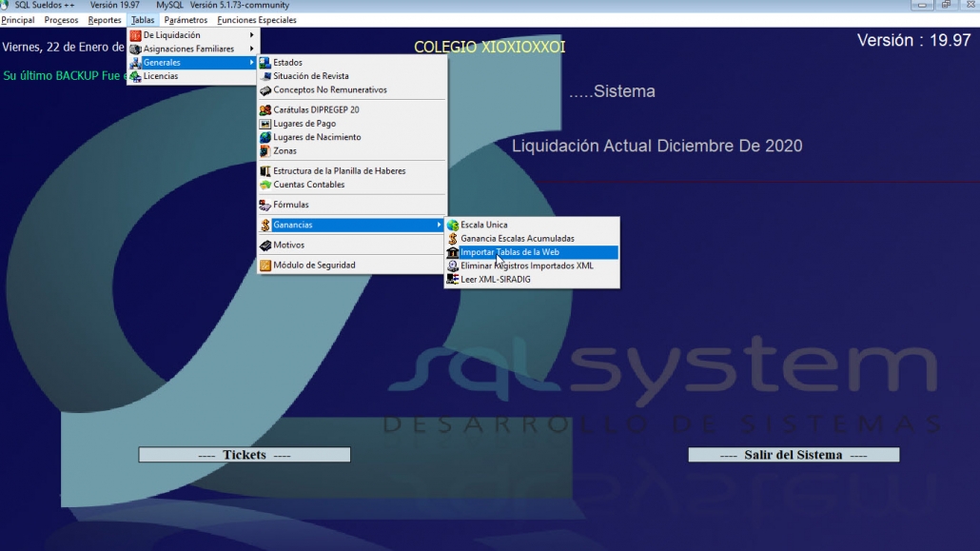Open the Principal menu
Viewport: 980px width, 551px height.
pos(17,20)
